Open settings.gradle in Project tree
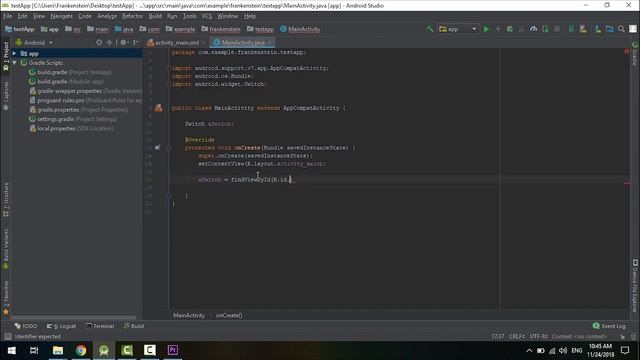Viewport: 640px width, 360px height. pos(73,119)
